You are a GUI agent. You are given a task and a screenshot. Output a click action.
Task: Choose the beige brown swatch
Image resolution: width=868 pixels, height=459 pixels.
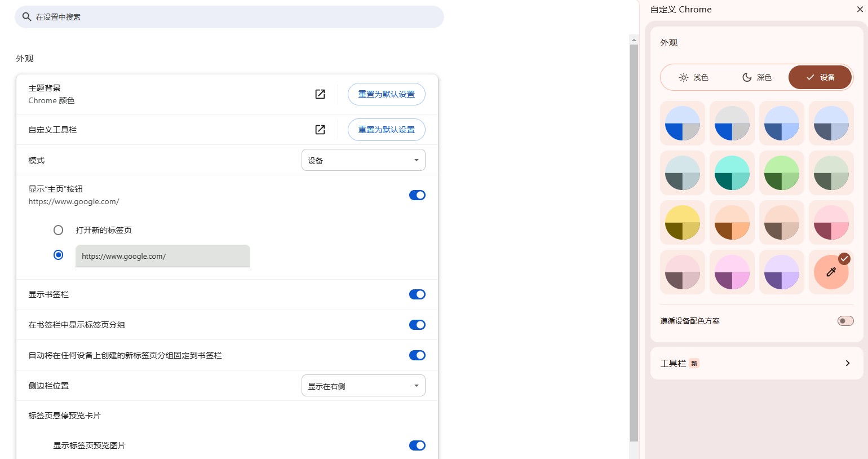pos(782,223)
